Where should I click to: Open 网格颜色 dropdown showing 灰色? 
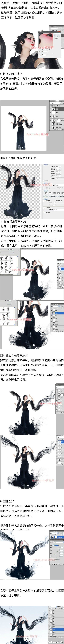click(x=59, y=205)
